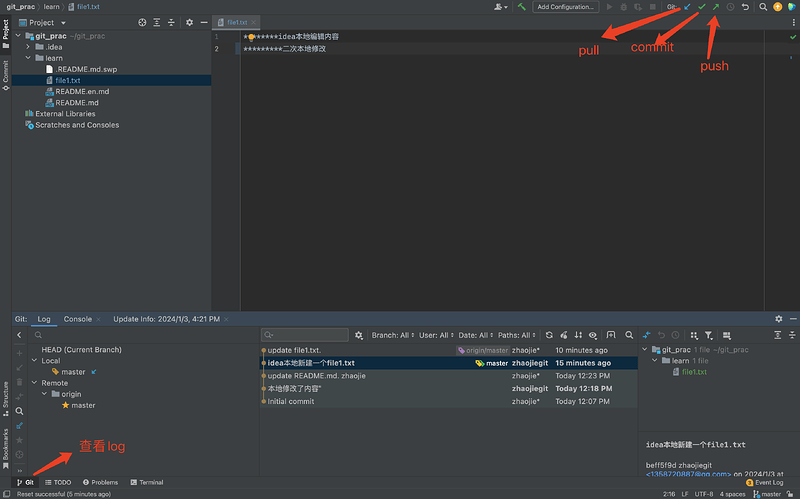Click the Add Configuration button
Screen dimensions: 800x499
coord(565,7)
